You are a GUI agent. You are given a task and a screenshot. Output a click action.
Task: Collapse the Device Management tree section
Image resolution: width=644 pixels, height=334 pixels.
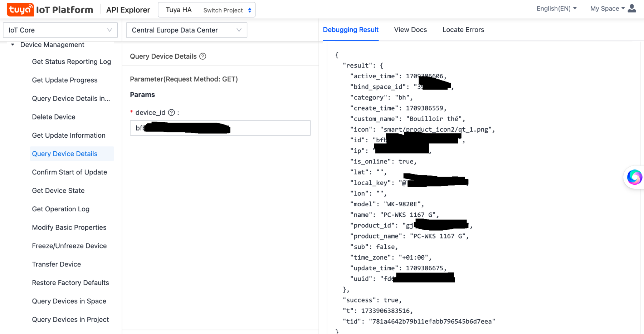(x=13, y=45)
